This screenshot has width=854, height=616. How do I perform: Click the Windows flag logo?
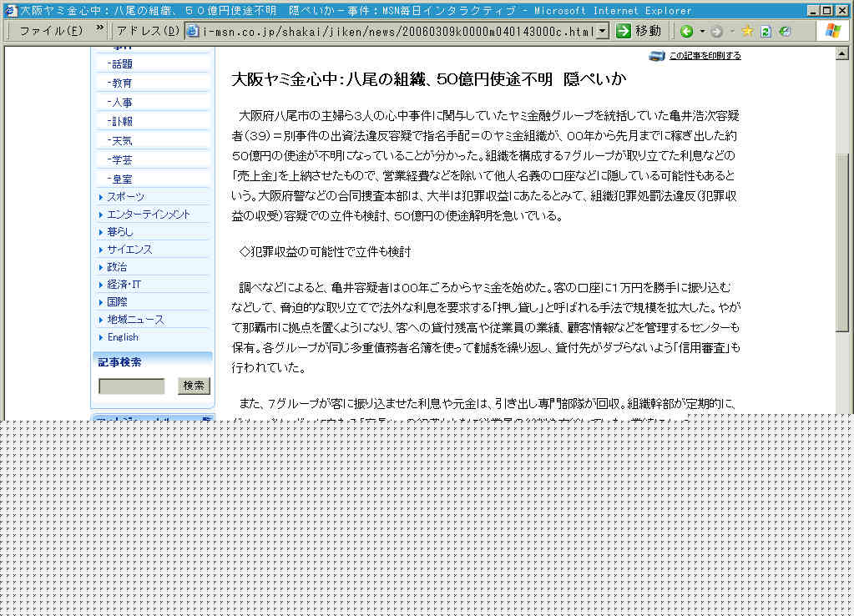[832, 31]
